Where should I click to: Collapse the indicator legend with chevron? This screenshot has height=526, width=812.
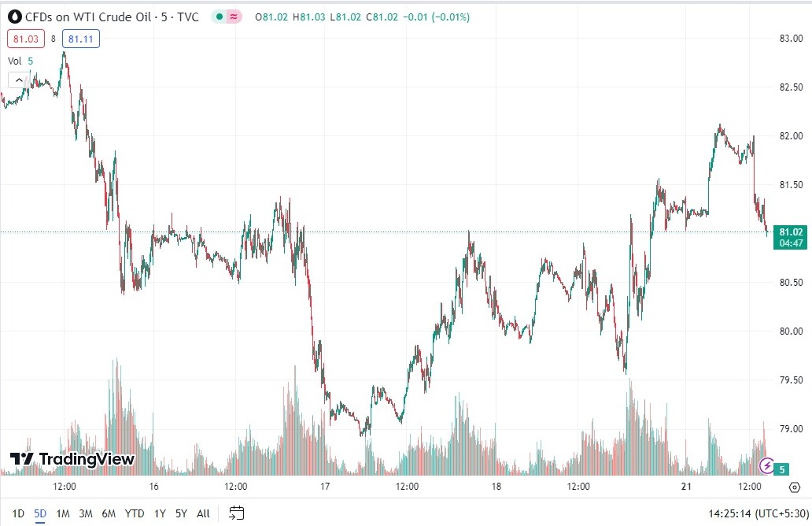coord(19,80)
